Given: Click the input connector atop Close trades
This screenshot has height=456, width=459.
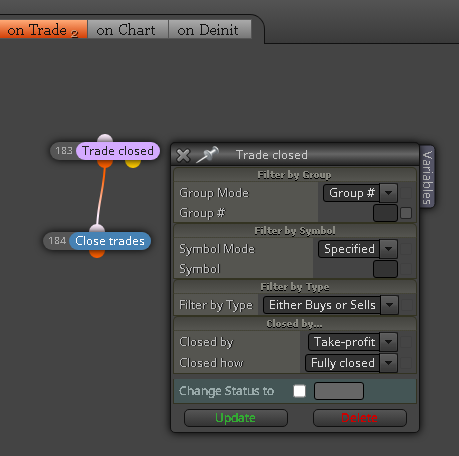Looking at the screenshot, I should [x=97, y=228].
